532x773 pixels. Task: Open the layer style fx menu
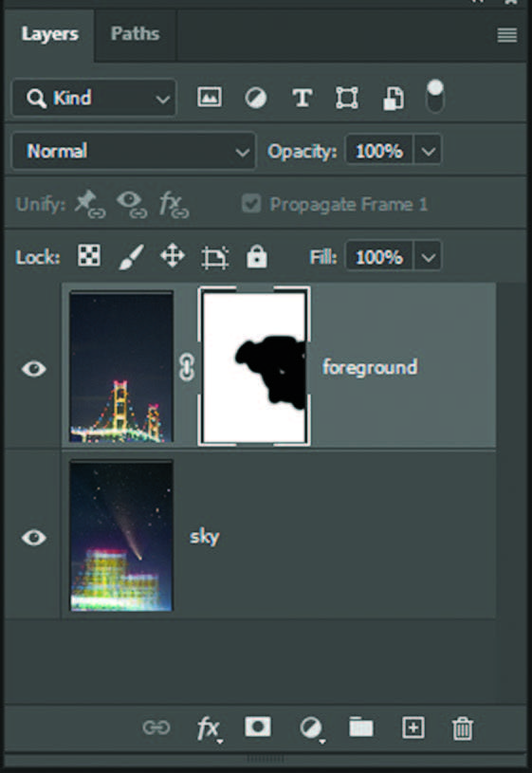209,728
